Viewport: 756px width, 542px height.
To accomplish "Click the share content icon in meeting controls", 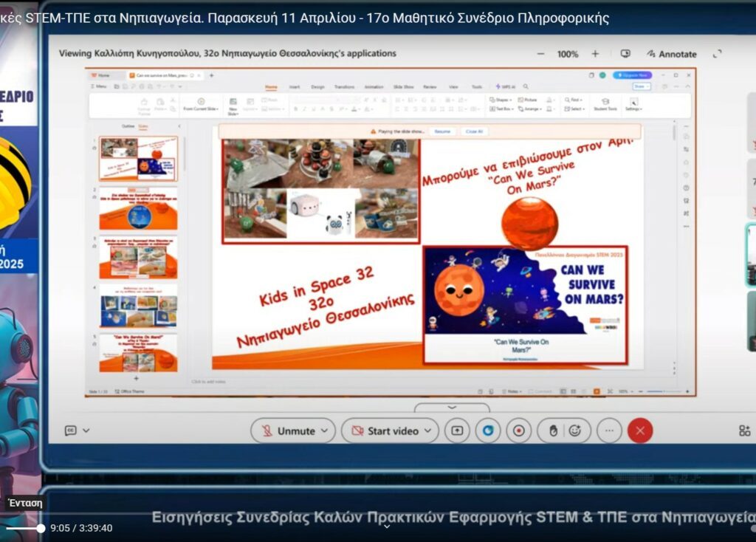I will click(457, 430).
